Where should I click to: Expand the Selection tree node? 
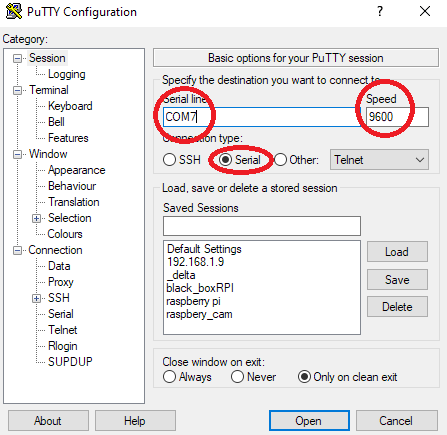(36, 218)
